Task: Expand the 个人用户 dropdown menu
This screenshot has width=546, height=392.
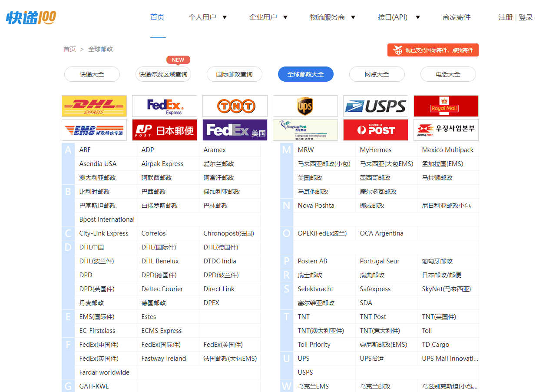Action: 208,17
